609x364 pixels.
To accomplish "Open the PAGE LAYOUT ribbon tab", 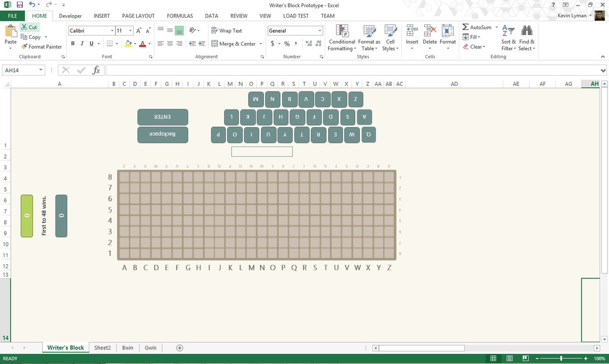I will click(138, 16).
